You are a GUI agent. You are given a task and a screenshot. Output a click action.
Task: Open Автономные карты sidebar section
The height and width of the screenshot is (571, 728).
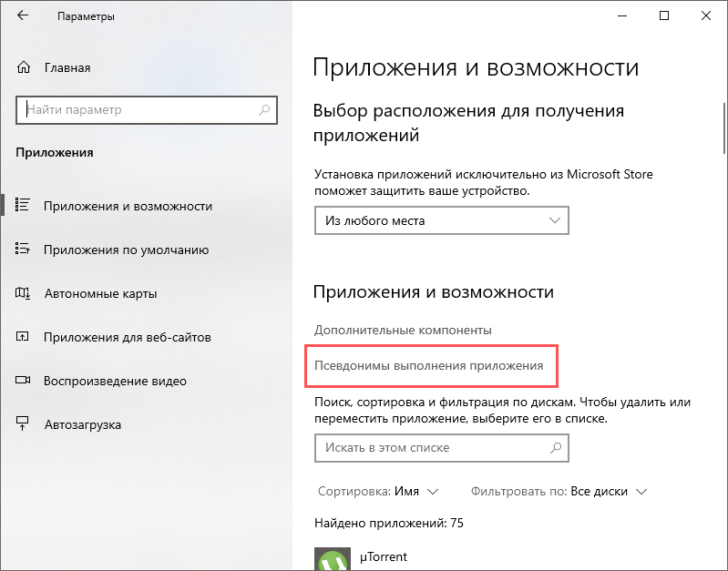coord(147,293)
